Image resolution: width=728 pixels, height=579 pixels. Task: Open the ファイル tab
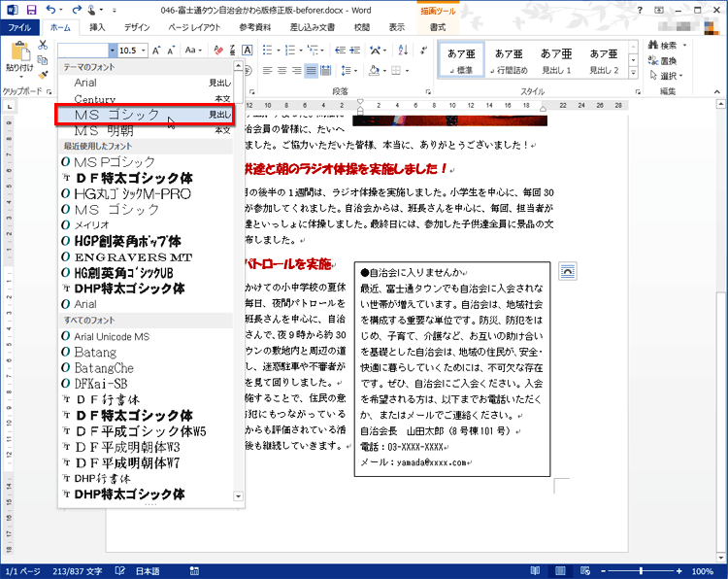[x=19, y=28]
